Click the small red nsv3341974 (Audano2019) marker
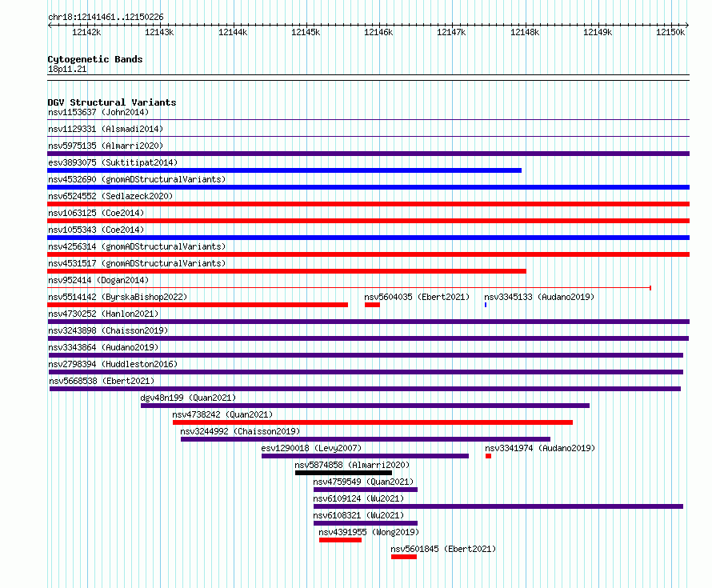 click(x=488, y=456)
